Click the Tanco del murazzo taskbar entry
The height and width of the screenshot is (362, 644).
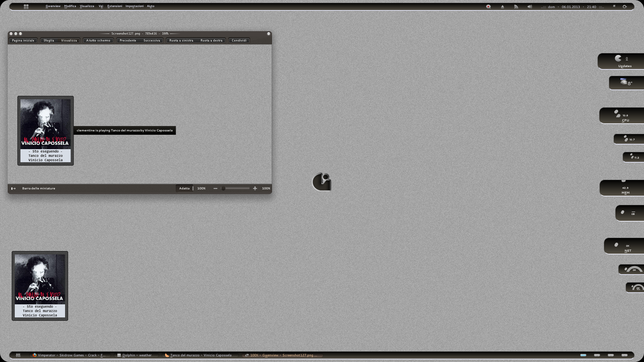click(201, 355)
